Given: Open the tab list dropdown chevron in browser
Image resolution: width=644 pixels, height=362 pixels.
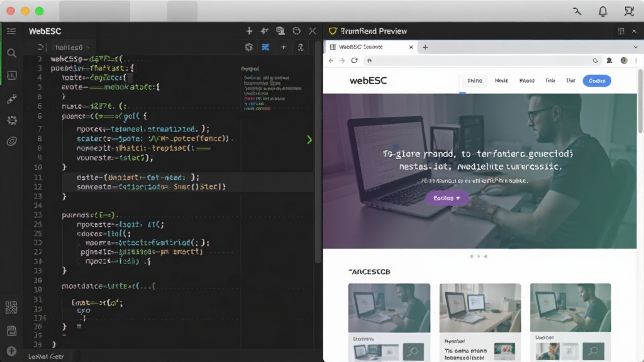Looking at the screenshot, I should tap(635, 47).
